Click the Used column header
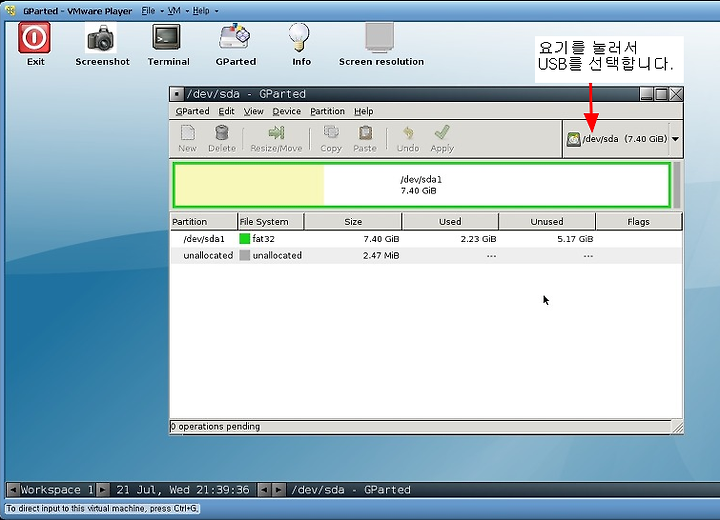 click(450, 221)
